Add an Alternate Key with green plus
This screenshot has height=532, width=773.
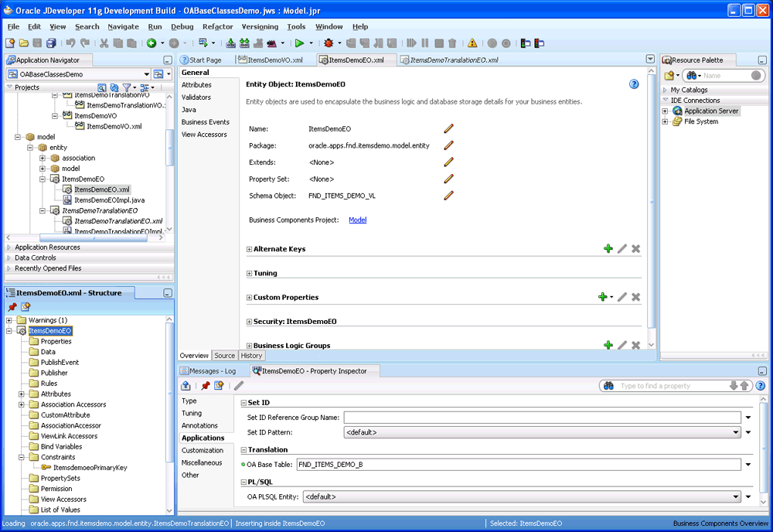click(608, 248)
